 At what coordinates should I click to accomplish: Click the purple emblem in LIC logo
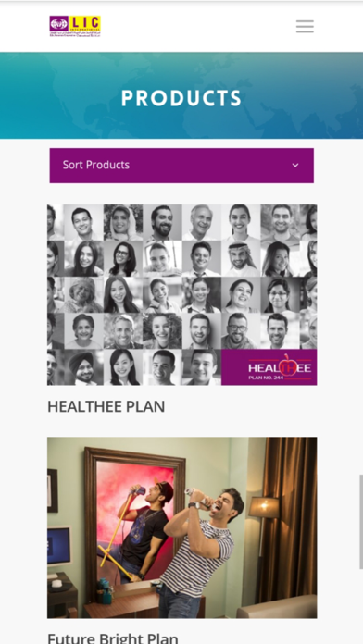pos(58,23)
